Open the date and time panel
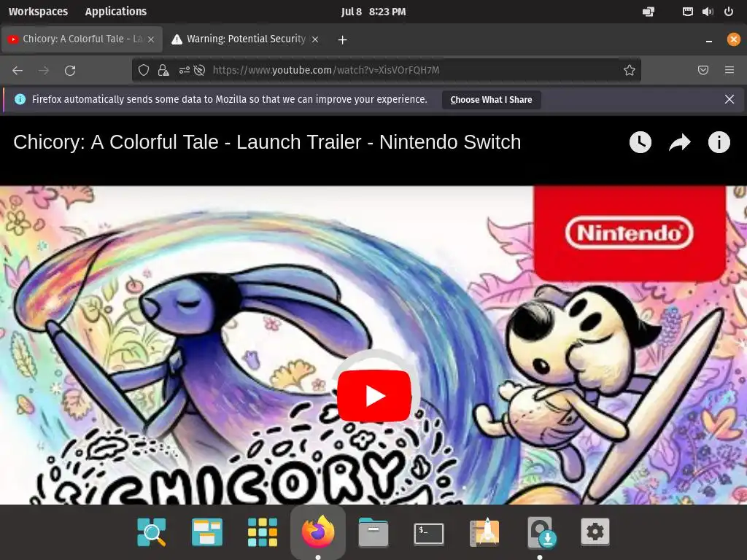 click(x=373, y=12)
